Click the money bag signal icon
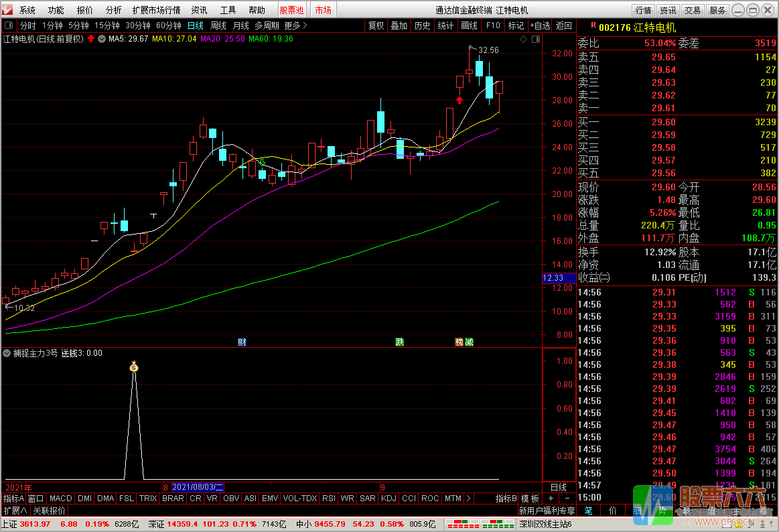This screenshot has height=532, width=779. pos(134,367)
